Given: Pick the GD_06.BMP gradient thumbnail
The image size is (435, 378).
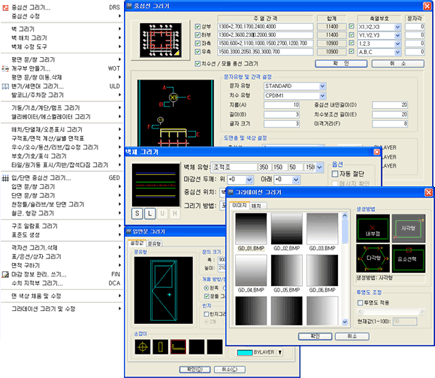Looking at the screenshot, I should pyautogui.click(x=322, y=270).
